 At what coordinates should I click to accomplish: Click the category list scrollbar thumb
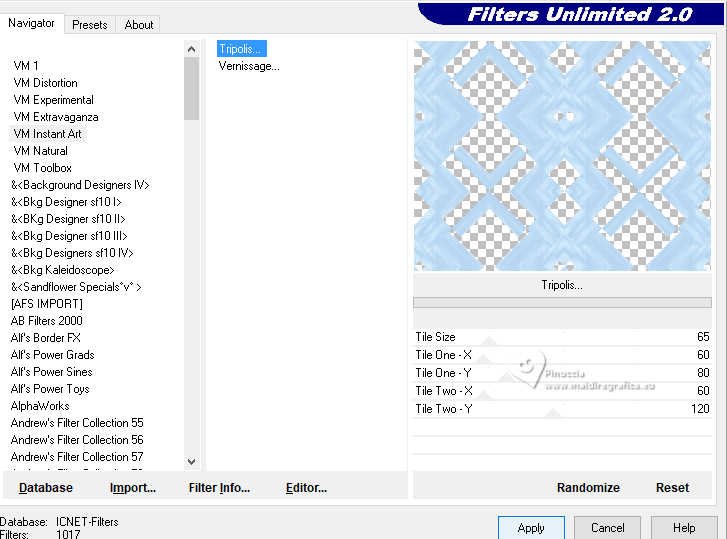[191, 89]
